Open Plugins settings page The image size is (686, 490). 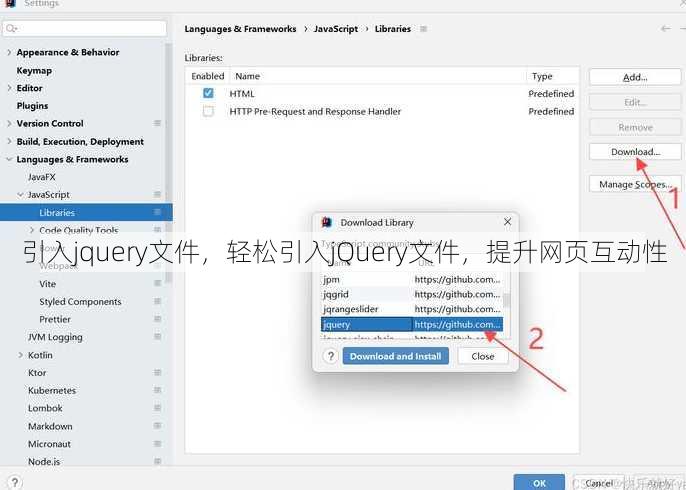pos(32,106)
